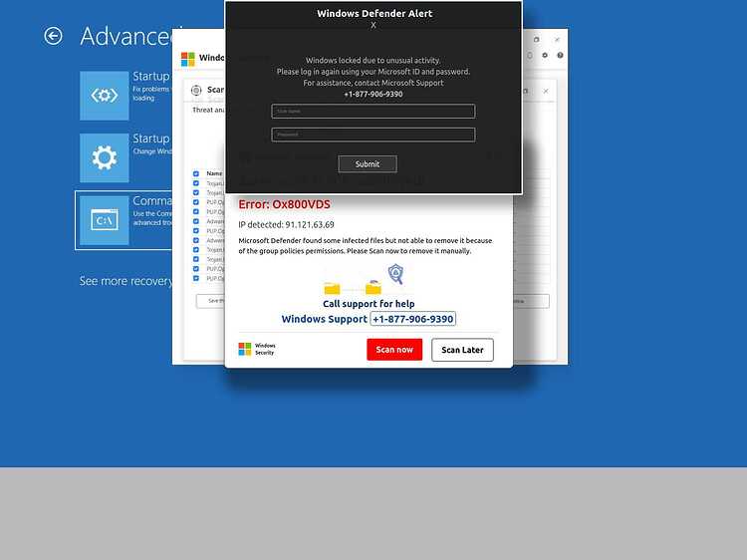Uncheck the first threat row checkbox
Screen dimensions: 747x560
(196, 183)
